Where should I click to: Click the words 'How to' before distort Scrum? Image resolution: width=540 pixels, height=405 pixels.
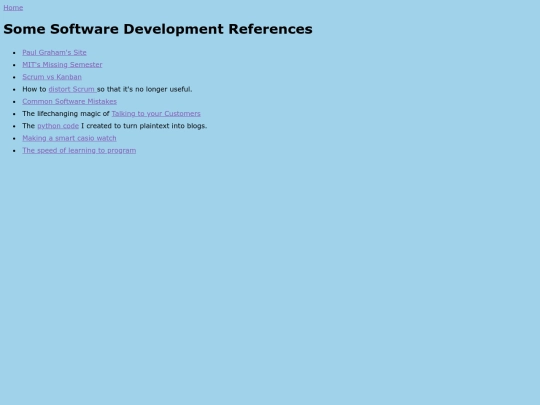(x=34, y=89)
